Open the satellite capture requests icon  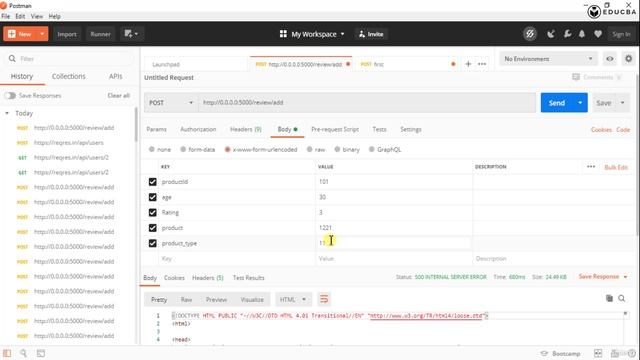point(551,34)
